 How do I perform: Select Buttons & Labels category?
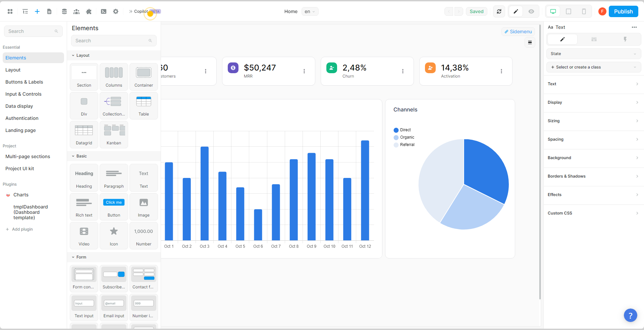[x=24, y=82]
